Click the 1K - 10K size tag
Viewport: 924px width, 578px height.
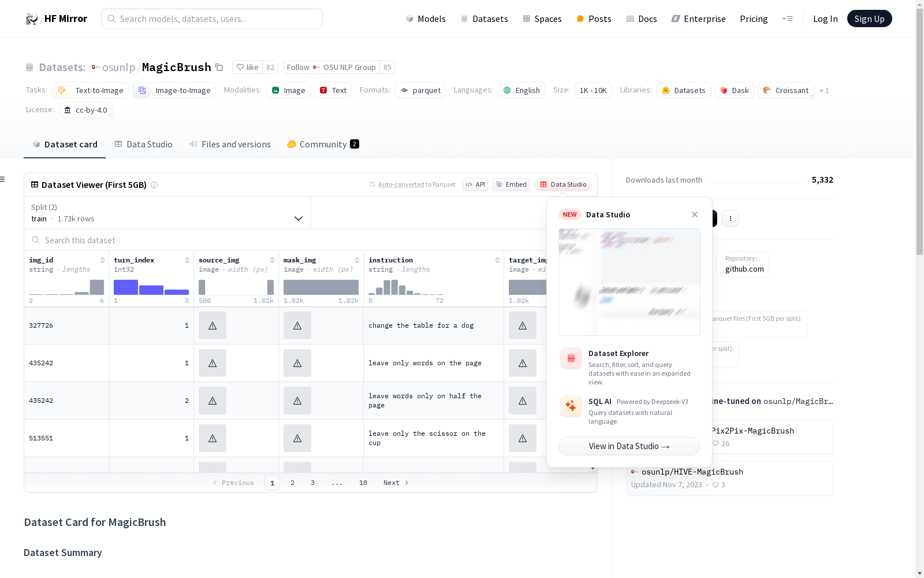tap(593, 90)
